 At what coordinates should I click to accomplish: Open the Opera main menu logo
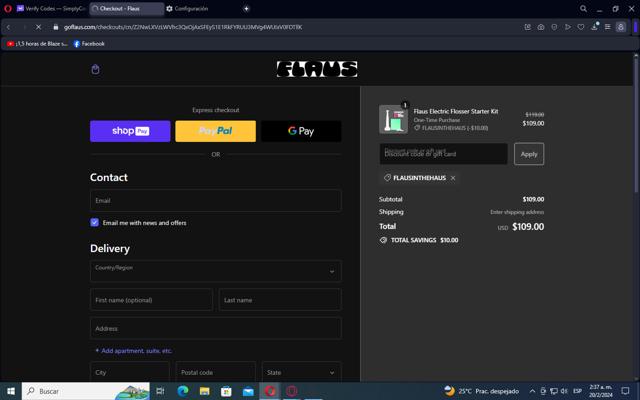pyautogui.click(x=7, y=8)
